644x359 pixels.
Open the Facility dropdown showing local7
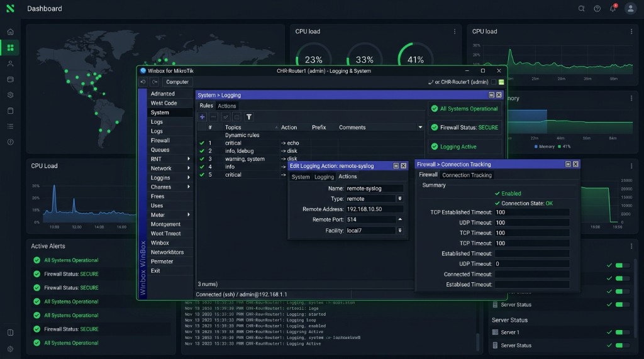click(399, 231)
